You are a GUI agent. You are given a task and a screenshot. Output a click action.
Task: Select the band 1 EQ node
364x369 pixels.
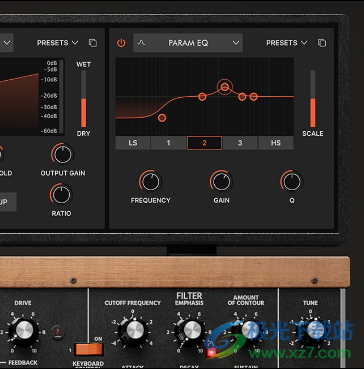[x=202, y=97]
